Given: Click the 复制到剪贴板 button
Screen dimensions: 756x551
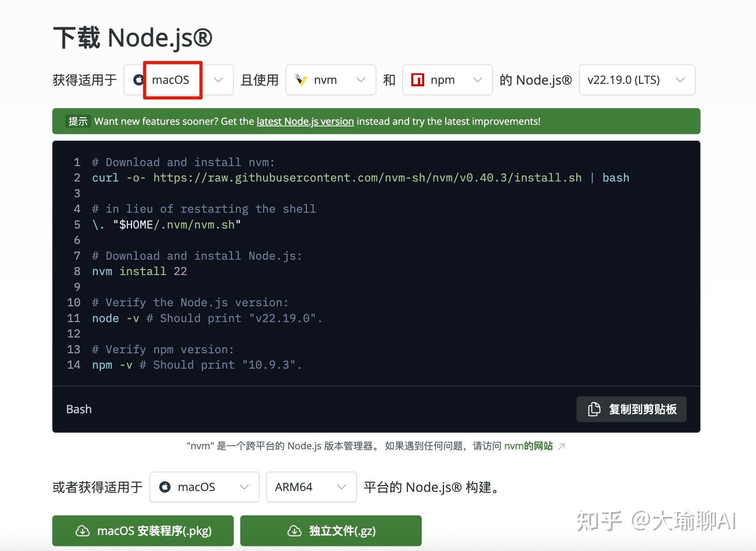Looking at the screenshot, I should (631, 409).
